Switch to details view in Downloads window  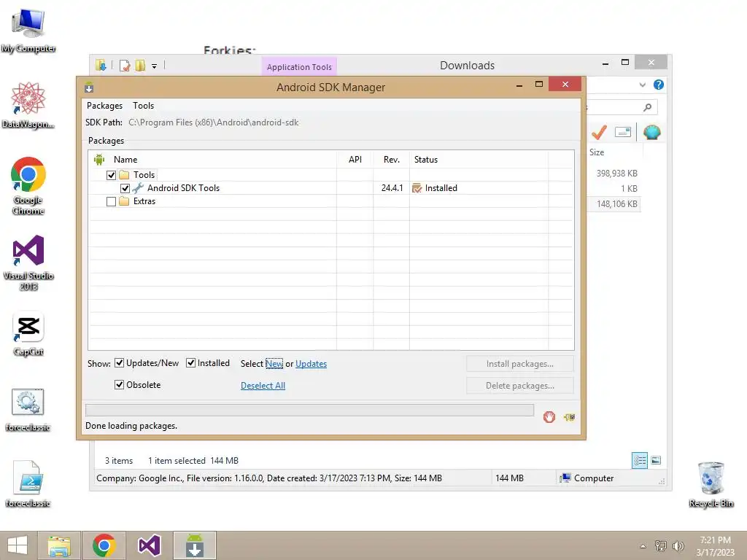coord(639,460)
